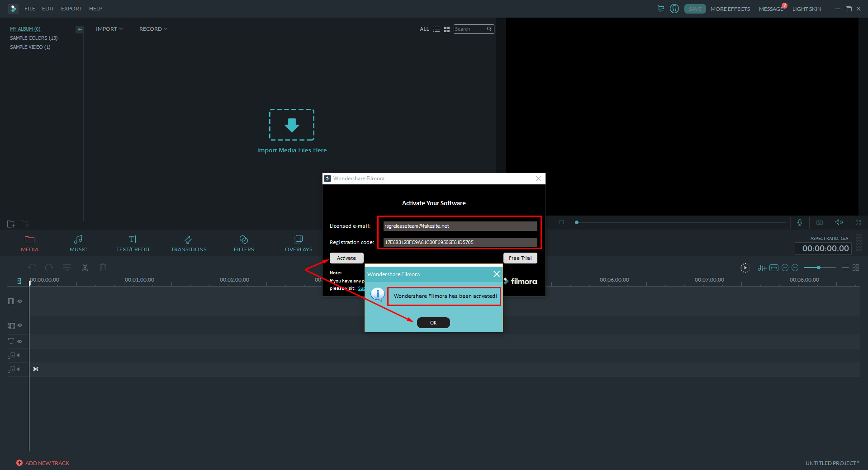Viewport: 868px width, 470px height.
Task: Open the RECORD dropdown
Action: [153, 29]
